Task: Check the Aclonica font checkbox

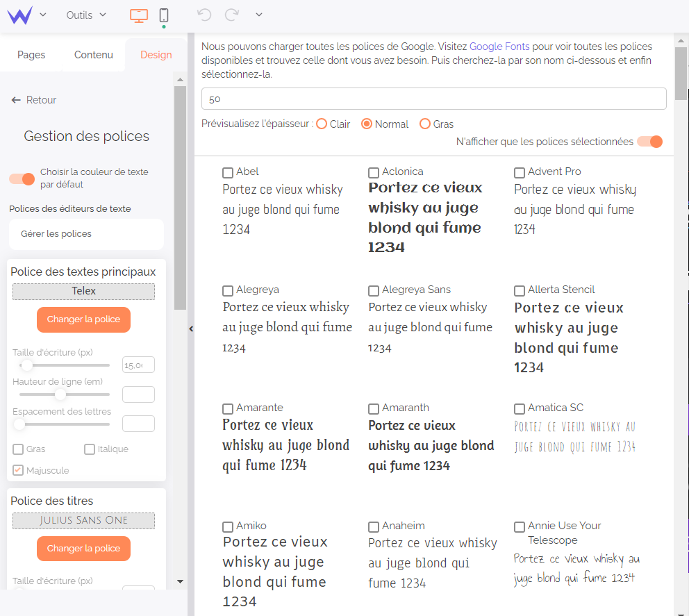Action: coord(372,172)
